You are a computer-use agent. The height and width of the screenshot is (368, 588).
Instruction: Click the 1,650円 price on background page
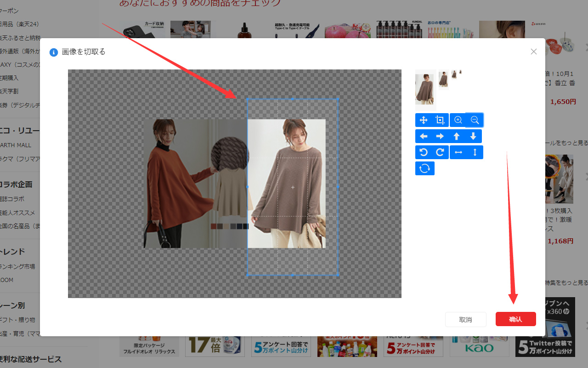pyautogui.click(x=563, y=102)
